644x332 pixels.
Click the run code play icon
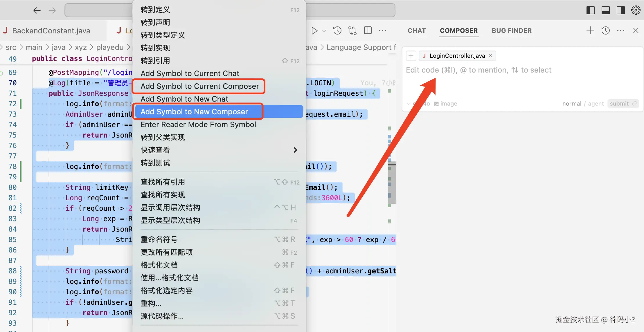pos(314,30)
